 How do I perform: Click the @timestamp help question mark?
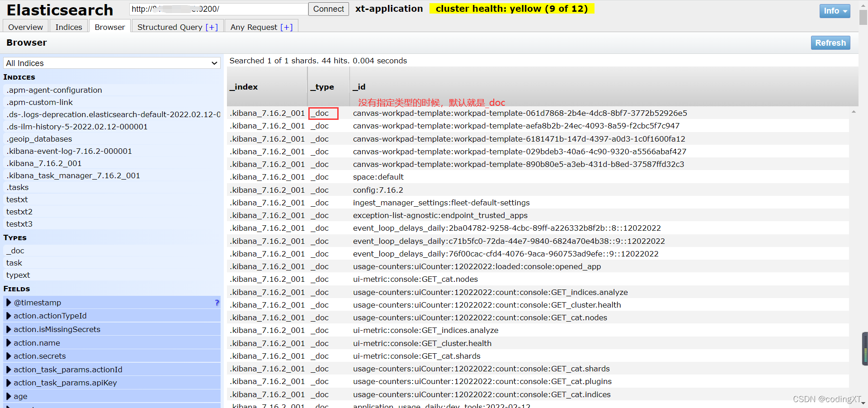coord(217,303)
